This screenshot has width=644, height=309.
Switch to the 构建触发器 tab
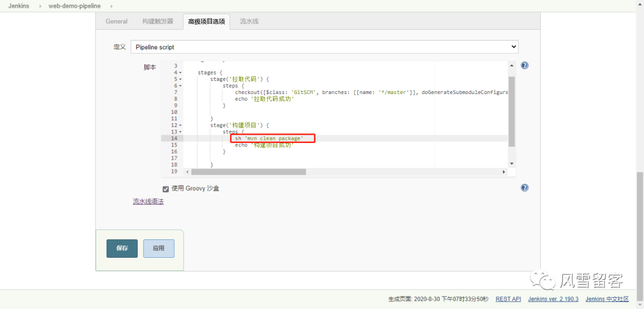point(157,21)
